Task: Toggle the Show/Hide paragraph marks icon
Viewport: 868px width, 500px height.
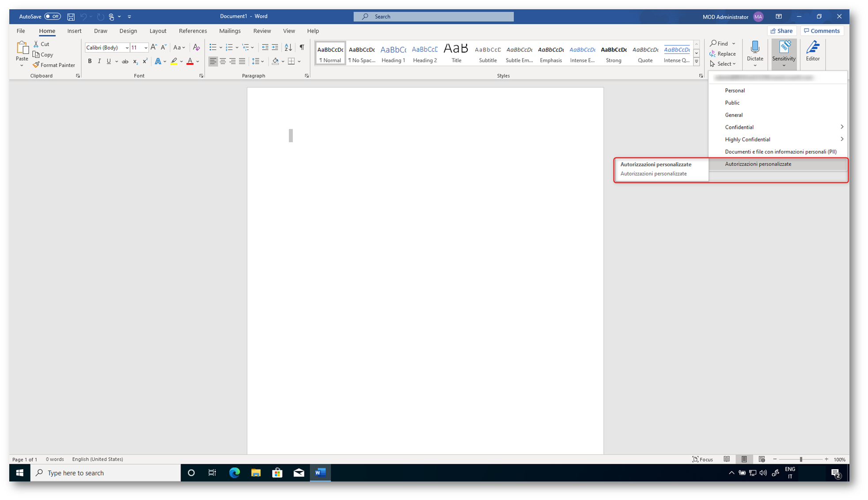Action: (x=302, y=47)
